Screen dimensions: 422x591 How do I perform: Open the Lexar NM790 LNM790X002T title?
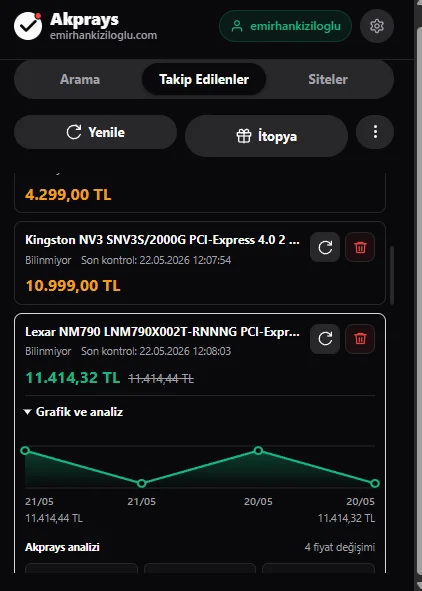(x=162, y=331)
